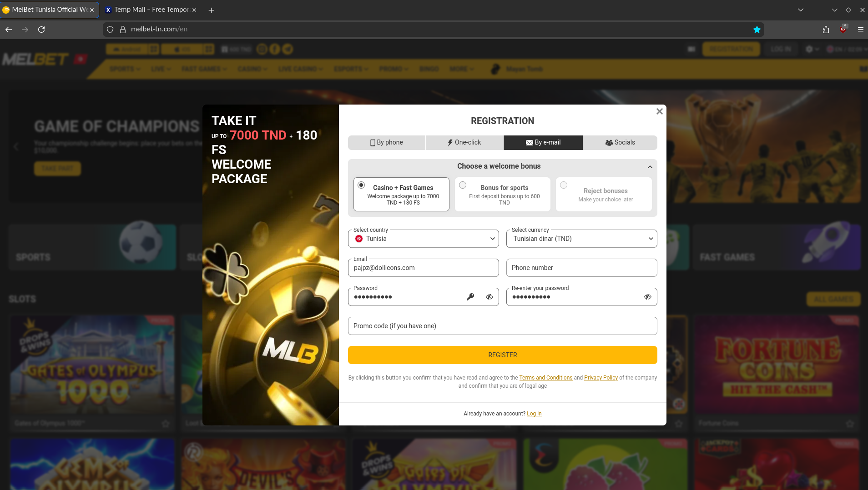The height and width of the screenshot is (490, 868).
Task: Open the CASINO navigation menu
Action: [252, 69]
